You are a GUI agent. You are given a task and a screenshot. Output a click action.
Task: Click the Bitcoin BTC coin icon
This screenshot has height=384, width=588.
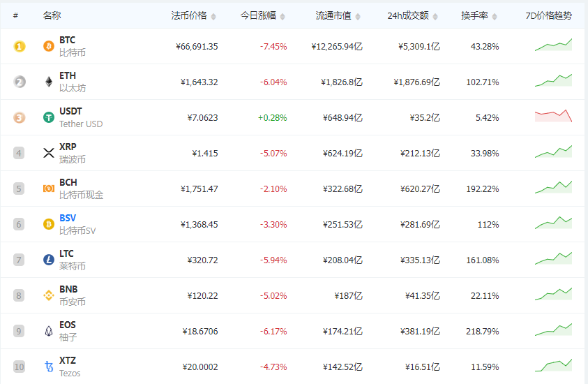pyautogui.click(x=49, y=46)
